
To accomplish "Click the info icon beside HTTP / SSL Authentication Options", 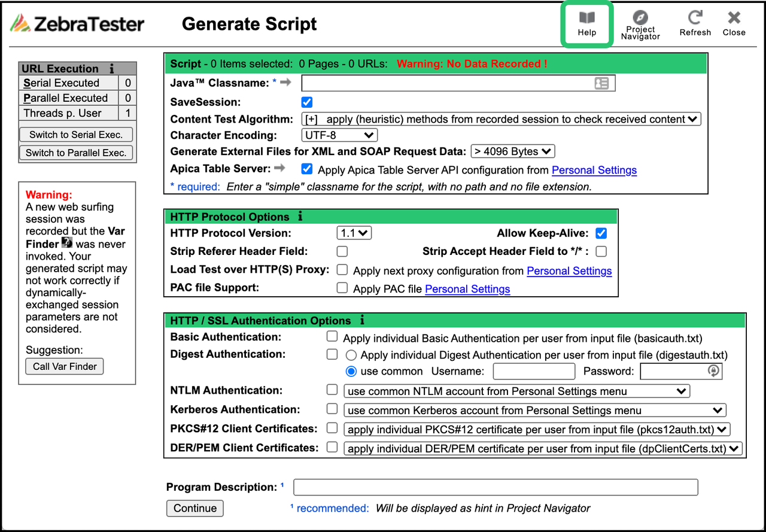I will click(x=362, y=321).
